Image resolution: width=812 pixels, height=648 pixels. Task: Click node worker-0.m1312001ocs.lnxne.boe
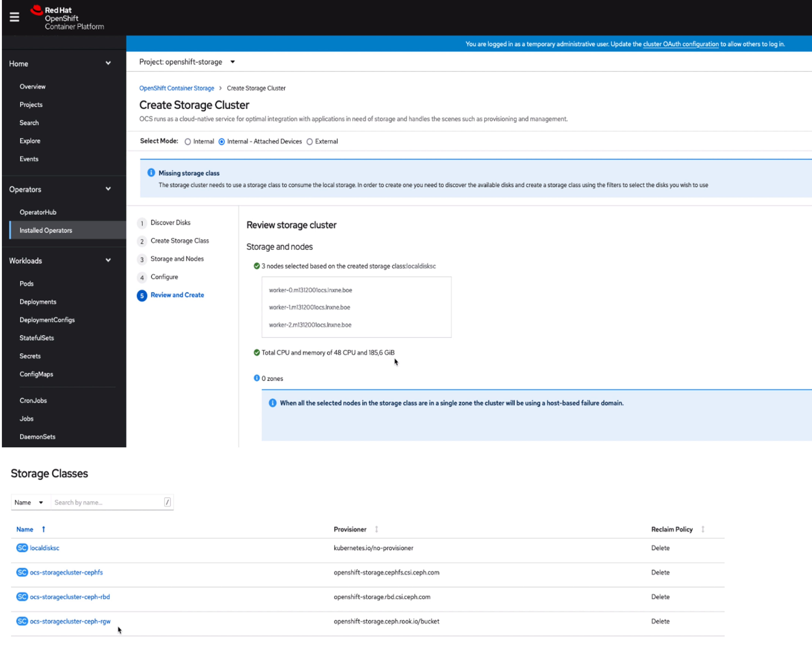pos(310,290)
